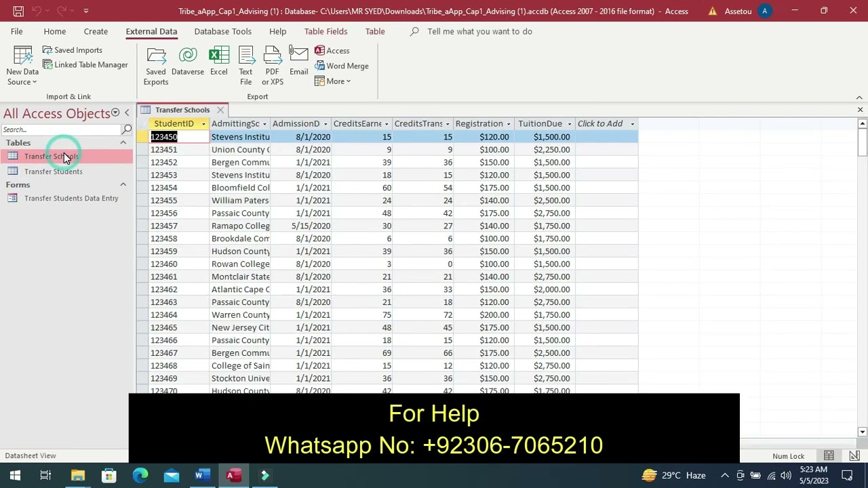The image size is (868, 488).
Task: Open Microsoft Edge from taskbar
Action: click(140, 476)
